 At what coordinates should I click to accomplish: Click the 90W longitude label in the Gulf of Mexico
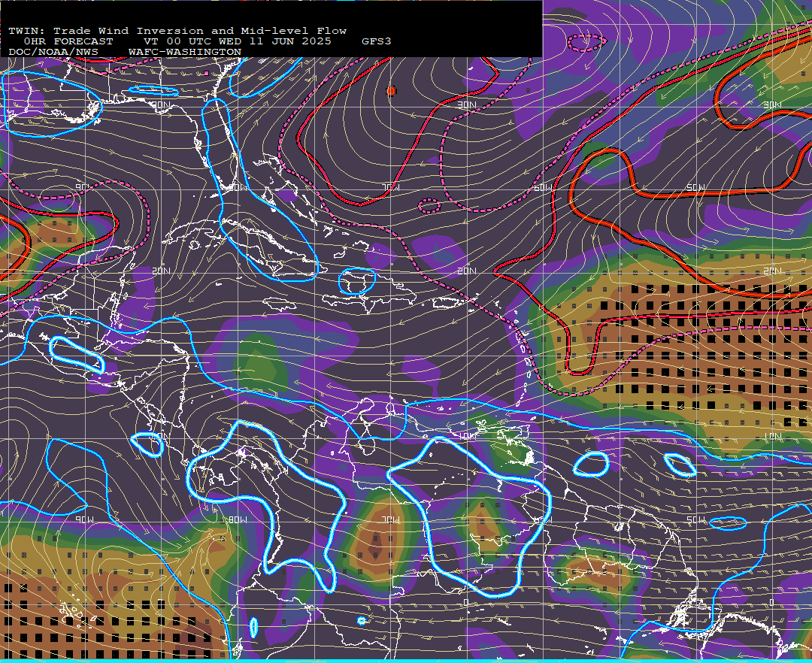(83, 187)
